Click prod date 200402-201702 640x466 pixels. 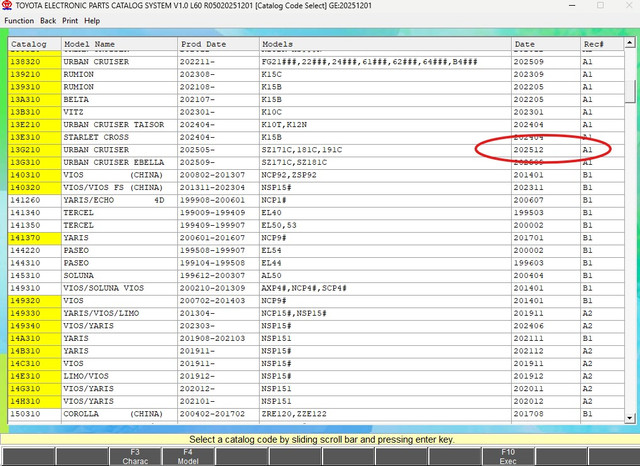(218, 414)
